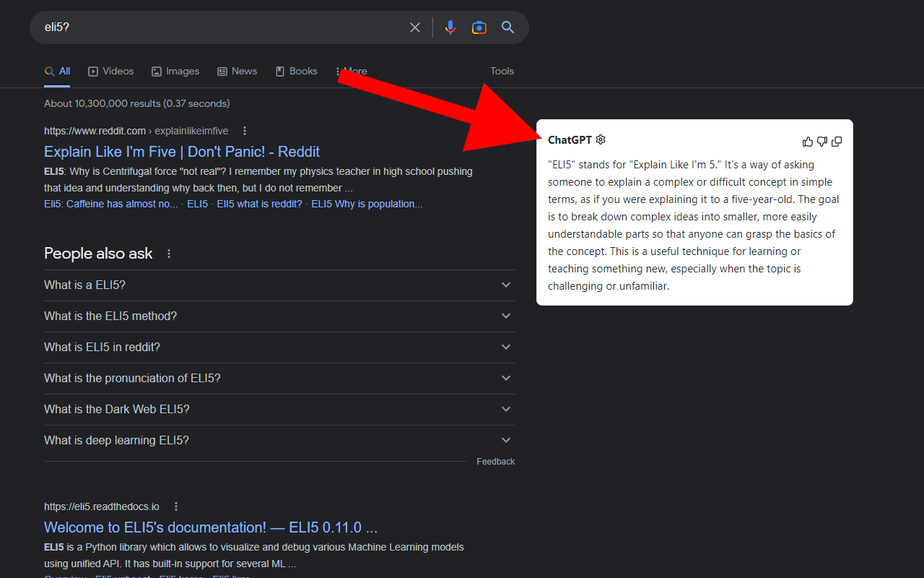Expand "What is deep learning ELI5?" question
The width and height of the screenshot is (924, 578).
279,440
